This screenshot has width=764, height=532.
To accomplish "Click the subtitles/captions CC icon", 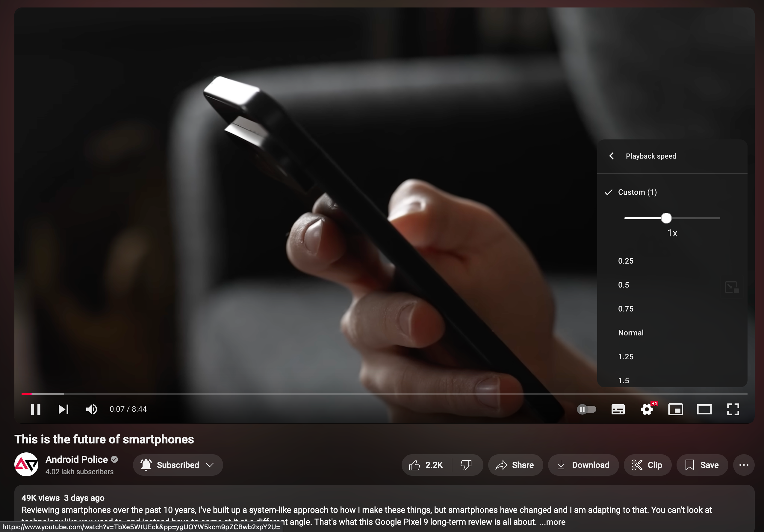I will pyautogui.click(x=618, y=409).
